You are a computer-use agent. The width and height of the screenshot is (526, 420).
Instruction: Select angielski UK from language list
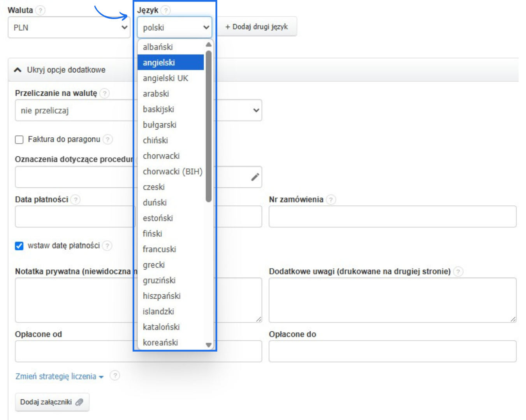click(165, 78)
